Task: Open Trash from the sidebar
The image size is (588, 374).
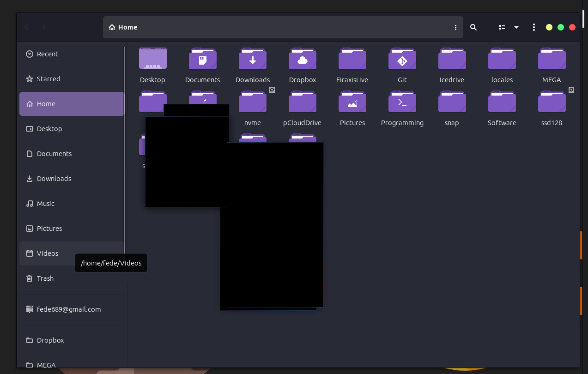Action: pos(45,278)
